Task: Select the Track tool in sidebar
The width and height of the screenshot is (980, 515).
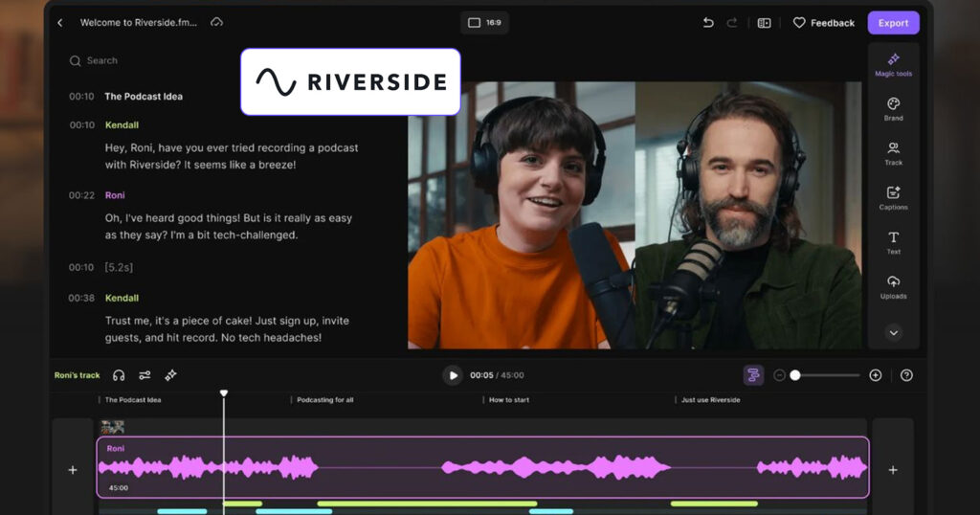Action: tap(893, 153)
